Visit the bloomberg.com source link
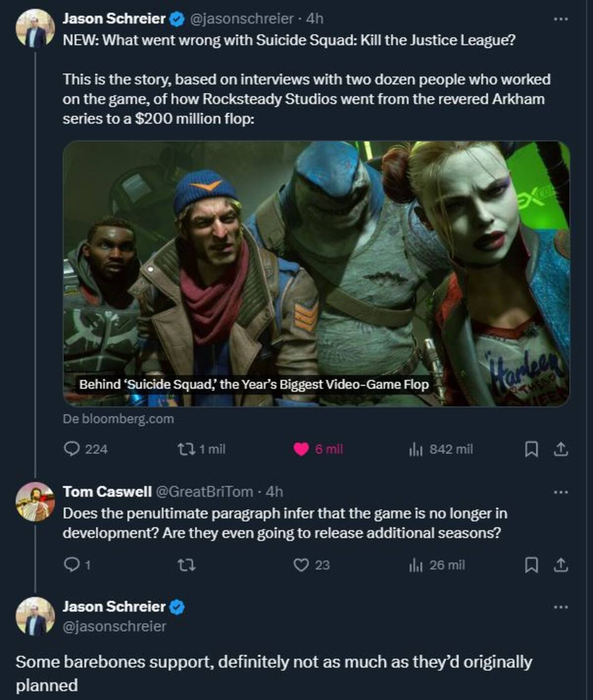The height and width of the screenshot is (700, 593). tap(118, 419)
